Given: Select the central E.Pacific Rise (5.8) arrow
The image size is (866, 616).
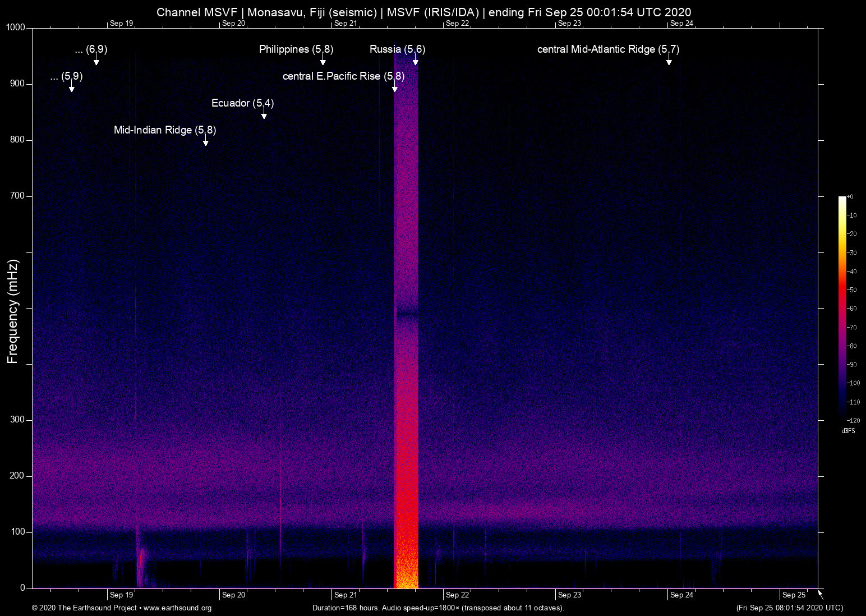Looking at the screenshot, I should (x=394, y=88).
